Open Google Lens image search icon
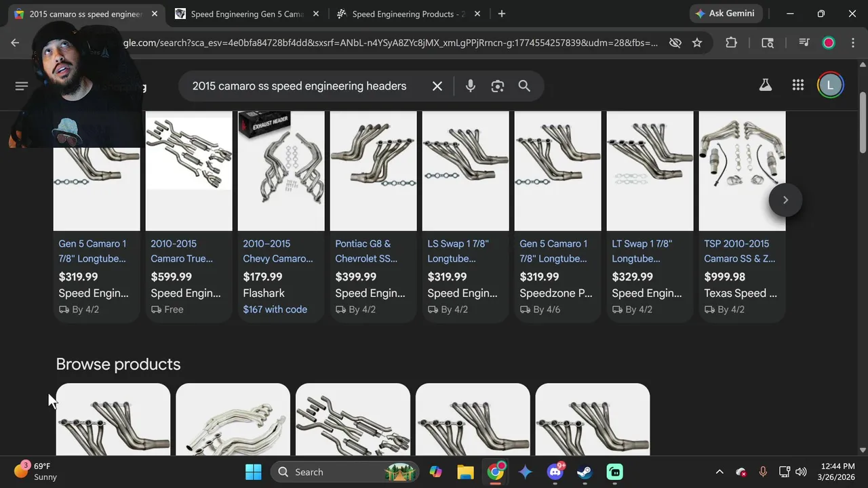The width and height of the screenshot is (868, 488). pyautogui.click(x=498, y=86)
